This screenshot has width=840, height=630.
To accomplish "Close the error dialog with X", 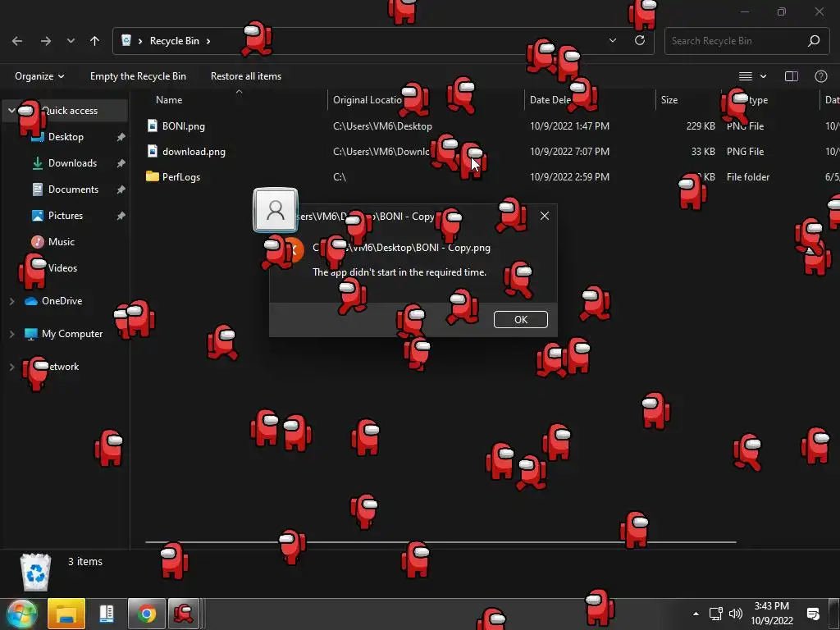I will [x=545, y=216].
